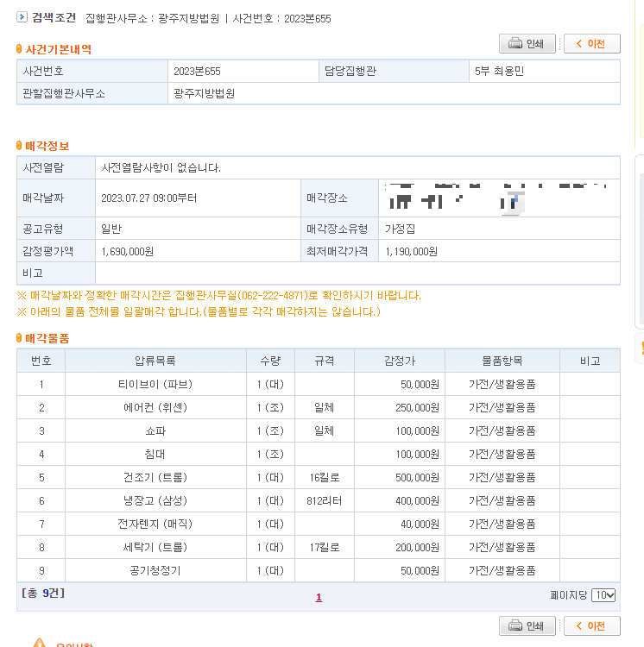The height and width of the screenshot is (647, 644).
Task: Click the 검색조건 arrow icon
Action: (x=22, y=17)
